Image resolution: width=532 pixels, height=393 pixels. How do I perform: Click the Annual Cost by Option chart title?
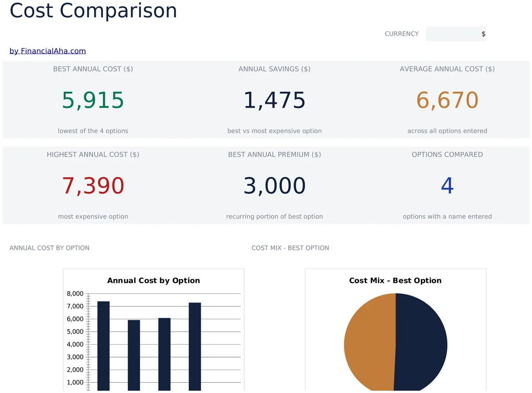(x=153, y=280)
